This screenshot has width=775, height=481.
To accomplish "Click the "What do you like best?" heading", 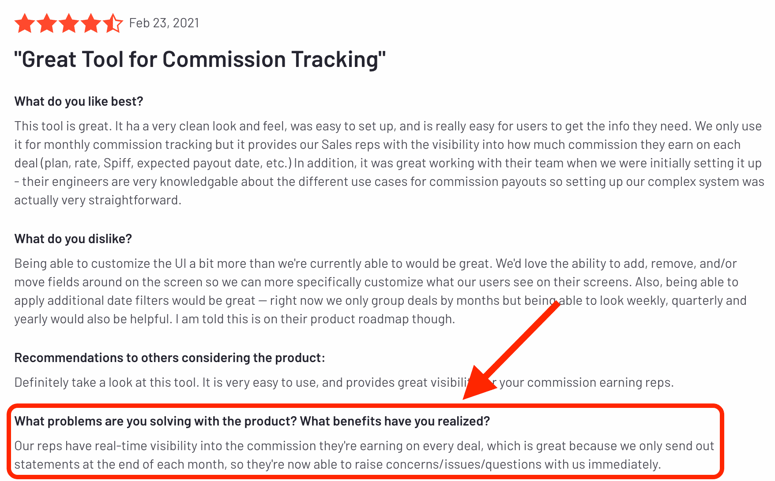I will point(79,101).
